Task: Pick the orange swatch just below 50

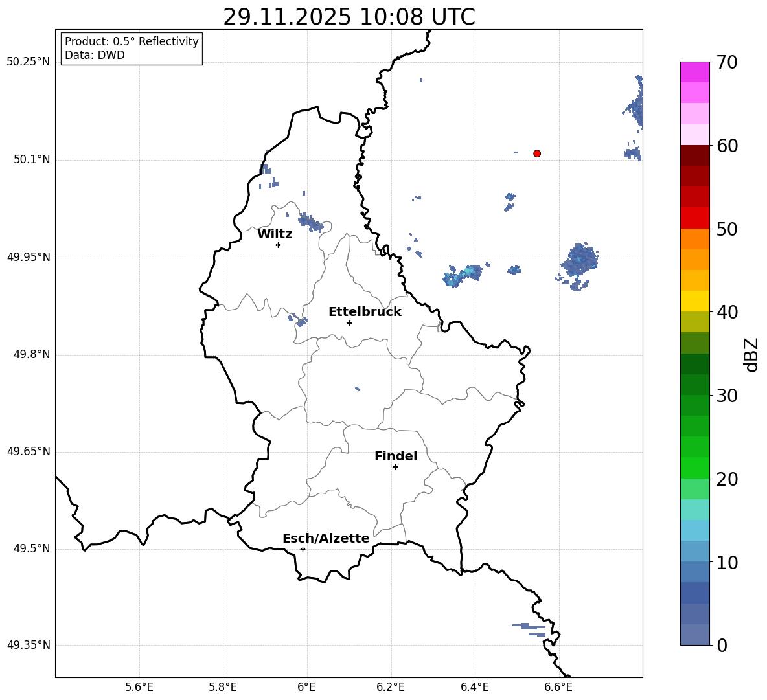Action: [694, 238]
